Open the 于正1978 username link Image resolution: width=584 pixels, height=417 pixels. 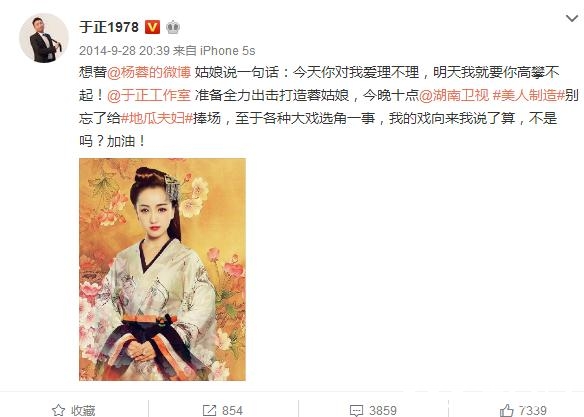tap(109, 27)
